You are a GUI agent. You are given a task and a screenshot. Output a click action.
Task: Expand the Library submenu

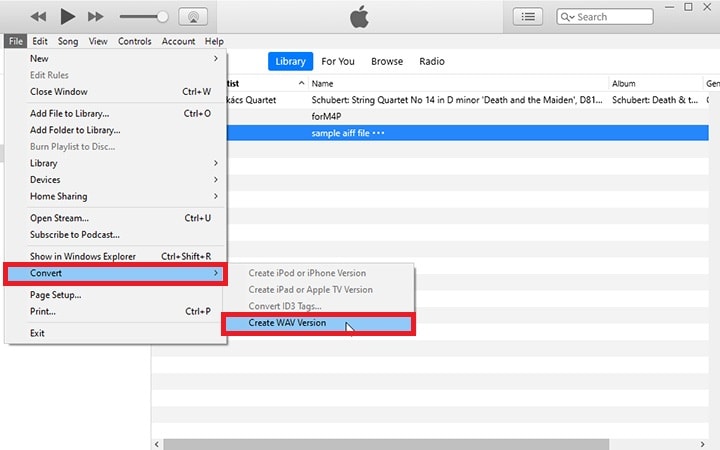[x=116, y=163]
